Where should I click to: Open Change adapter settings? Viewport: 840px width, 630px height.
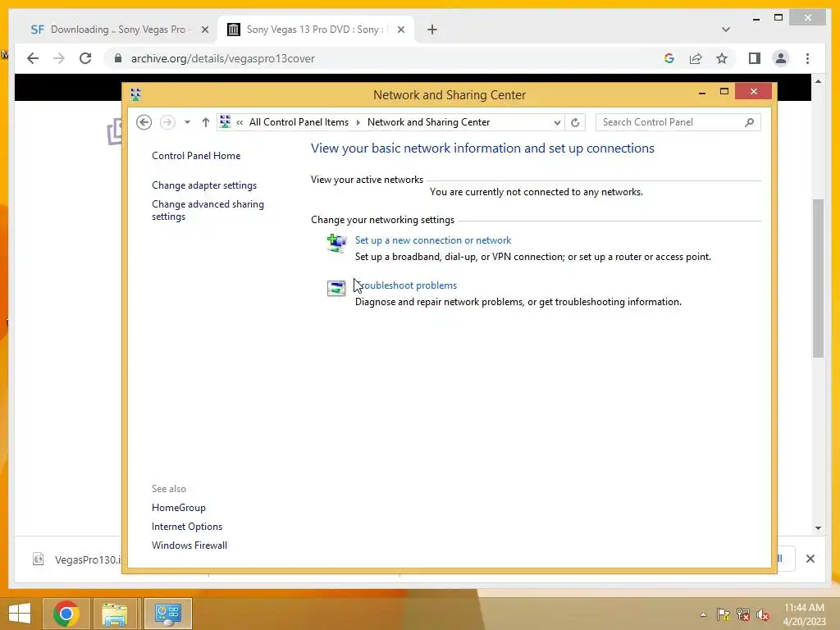[x=204, y=185]
